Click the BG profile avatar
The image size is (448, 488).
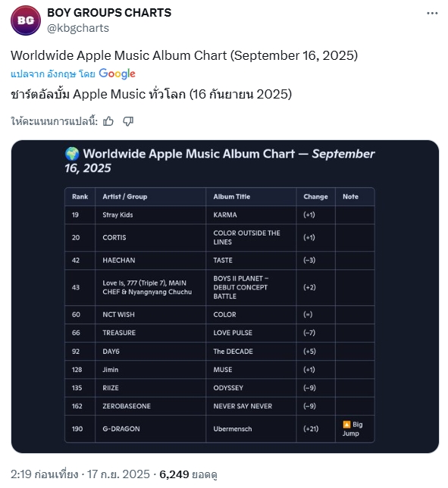pos(26,20)
